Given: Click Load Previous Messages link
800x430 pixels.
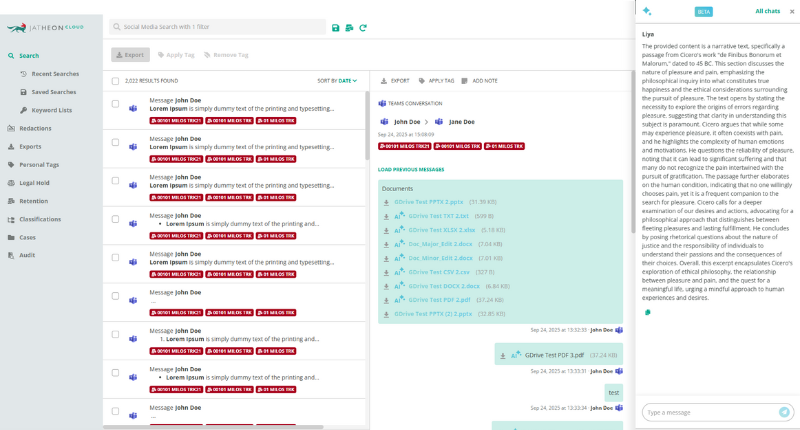Looking at the screenshot, I should [x=411, y=169].
